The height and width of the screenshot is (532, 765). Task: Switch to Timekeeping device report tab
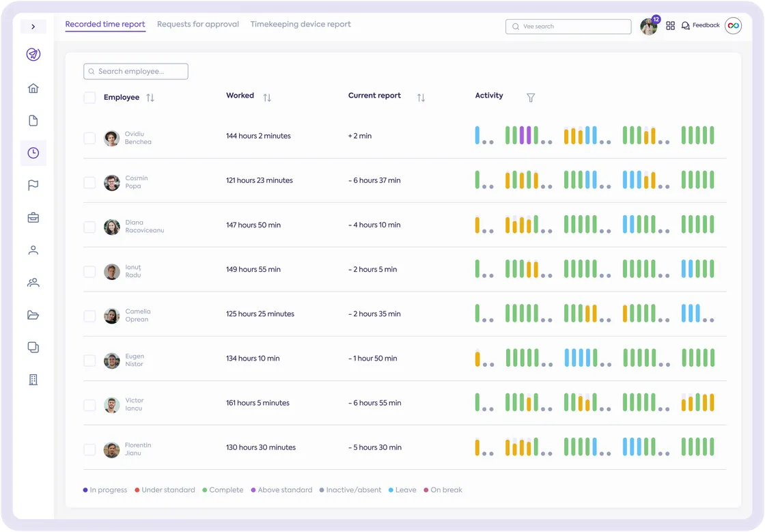[301, 25]
